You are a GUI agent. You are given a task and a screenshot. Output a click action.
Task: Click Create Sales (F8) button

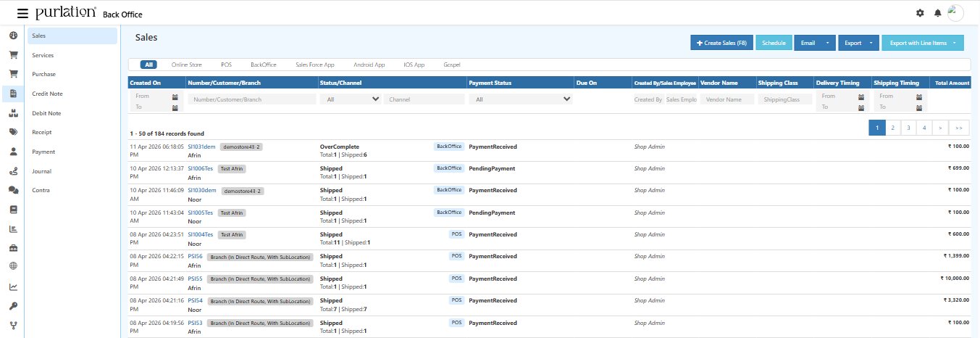coord(721,44)
